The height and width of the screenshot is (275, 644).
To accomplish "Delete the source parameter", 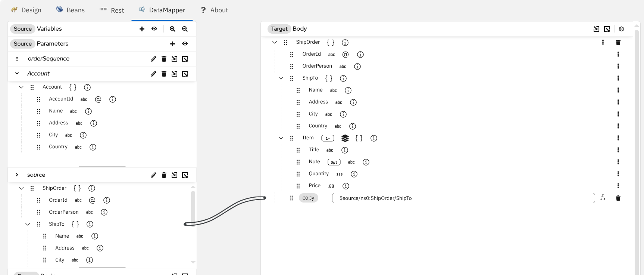I will (x=164, y=175).
